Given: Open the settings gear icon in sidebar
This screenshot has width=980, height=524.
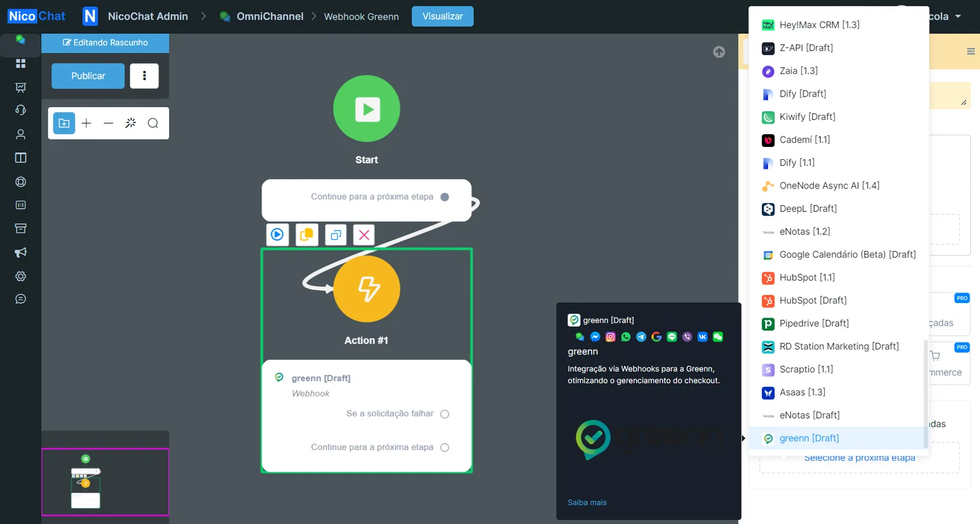Looking at the screenshot, I should click(20, 276).
